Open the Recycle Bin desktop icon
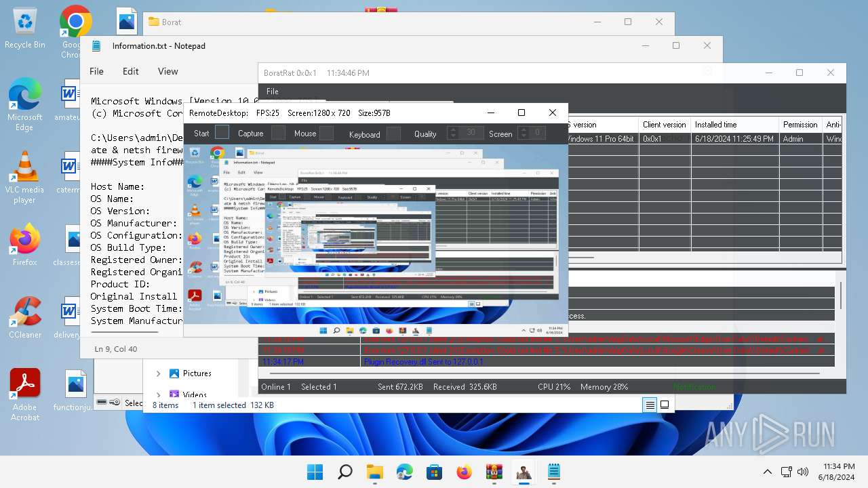The image size is (868, 488). (x=25, y=28)
